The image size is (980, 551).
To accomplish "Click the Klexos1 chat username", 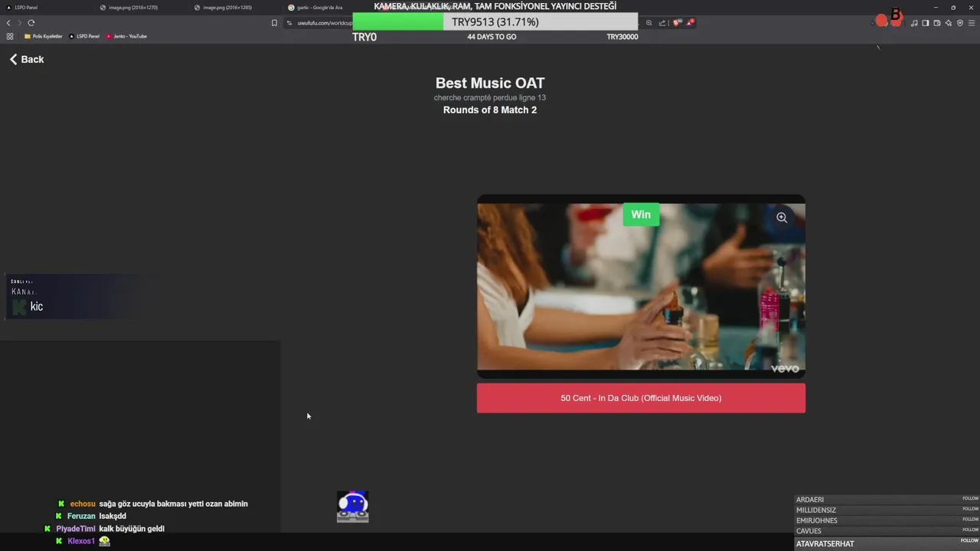I will (x=81, y=541).
